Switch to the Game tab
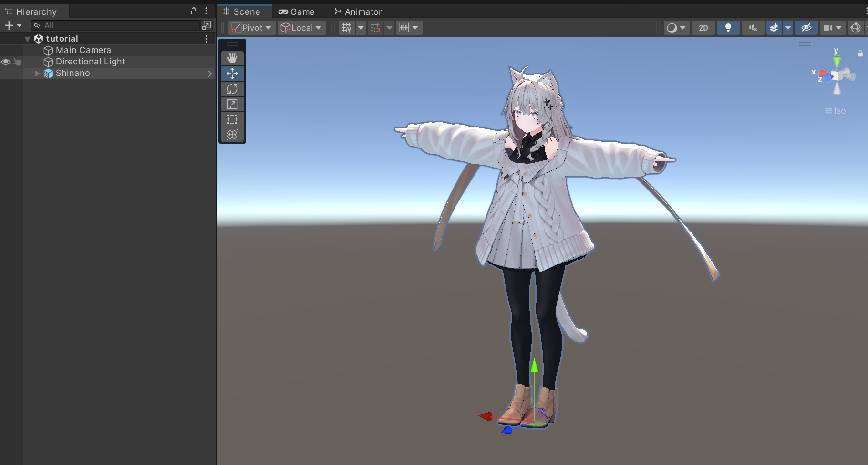868x465 pixels. pos(297,11)
